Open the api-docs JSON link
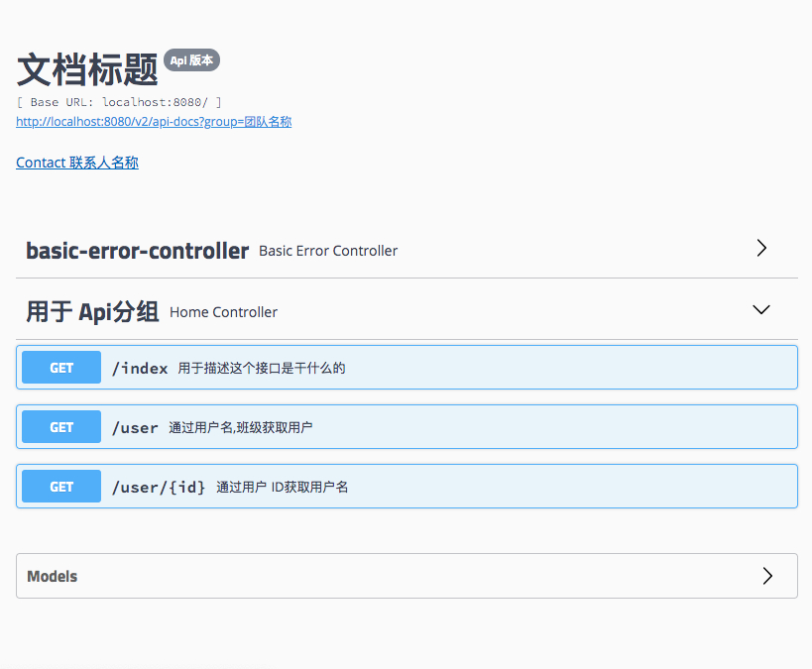The image size is (812, 669). [154, 122]
